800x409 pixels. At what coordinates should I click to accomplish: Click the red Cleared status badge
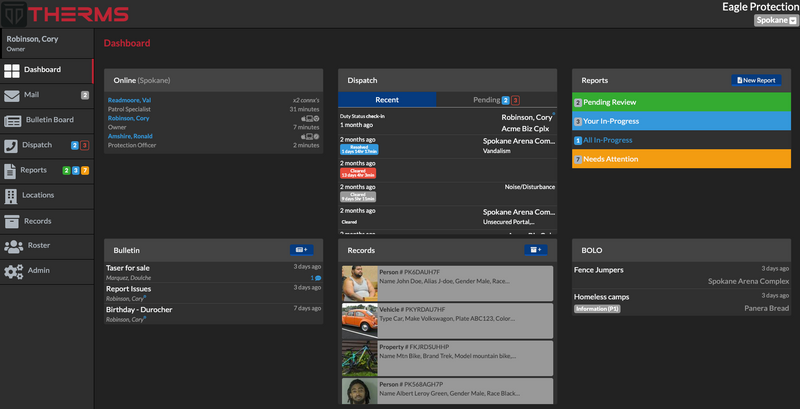(x=358, y=173)
